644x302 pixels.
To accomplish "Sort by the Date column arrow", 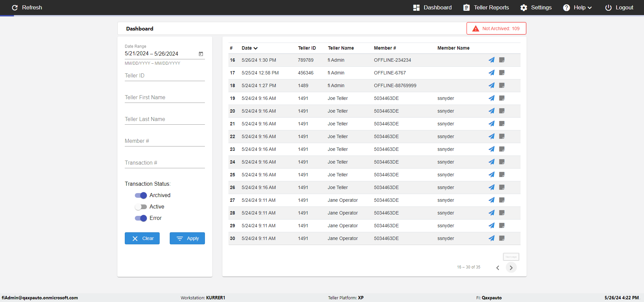I will pyautogui.click(x=256, y=48).
